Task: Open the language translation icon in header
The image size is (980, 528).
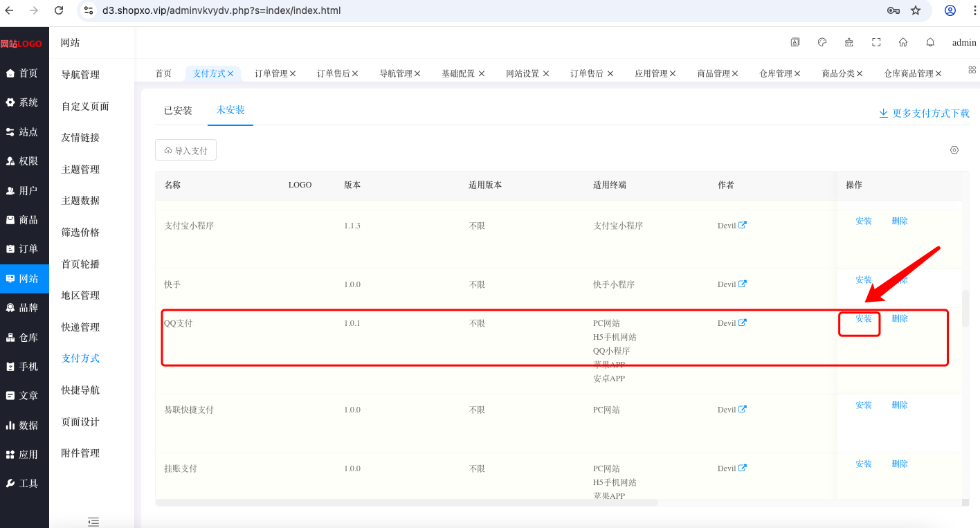Action: 795,42
